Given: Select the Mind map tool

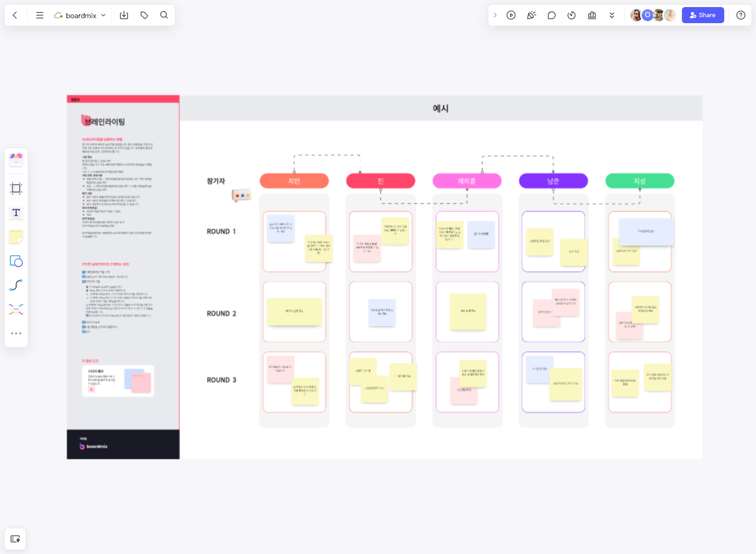Looking at the screenshot, I should [16, 309].
